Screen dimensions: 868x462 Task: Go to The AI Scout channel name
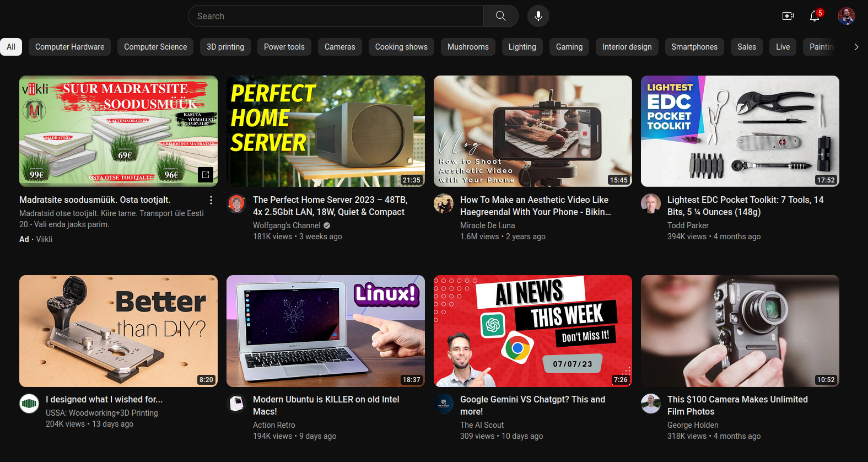pos(482,425)
